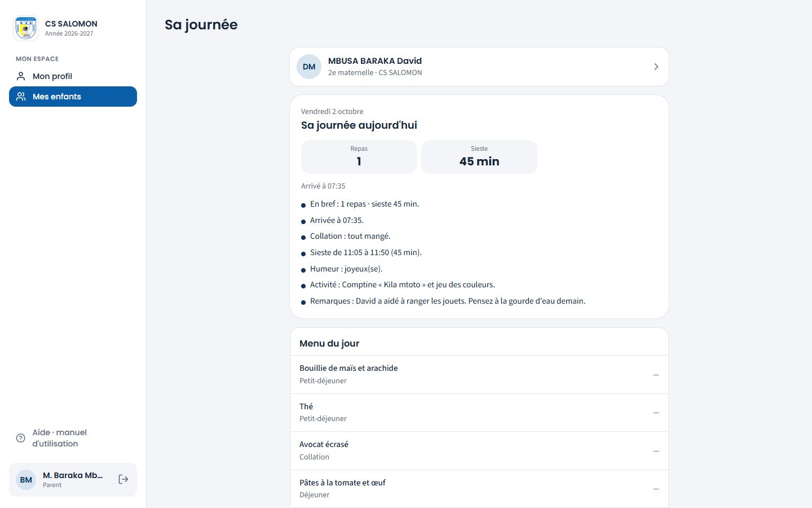Select Mes enfants menu item
The height and width of the screenshot is (508, 812).
(x=73, y=97)
